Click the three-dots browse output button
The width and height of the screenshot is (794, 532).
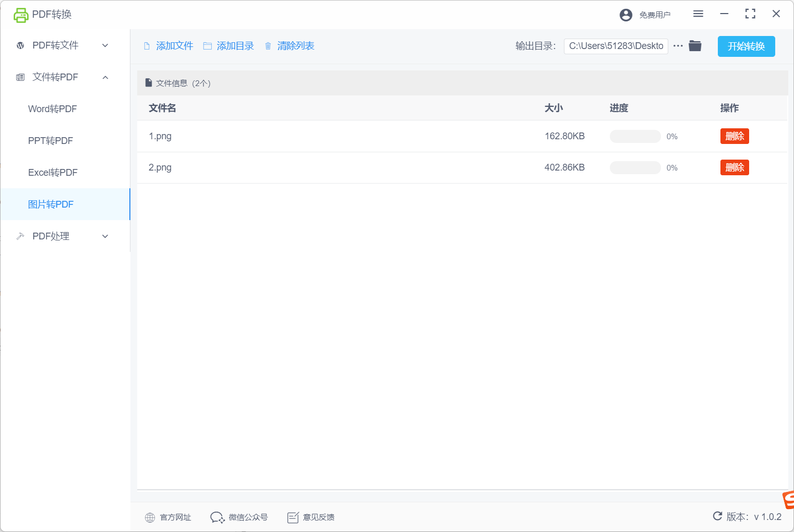678,46
